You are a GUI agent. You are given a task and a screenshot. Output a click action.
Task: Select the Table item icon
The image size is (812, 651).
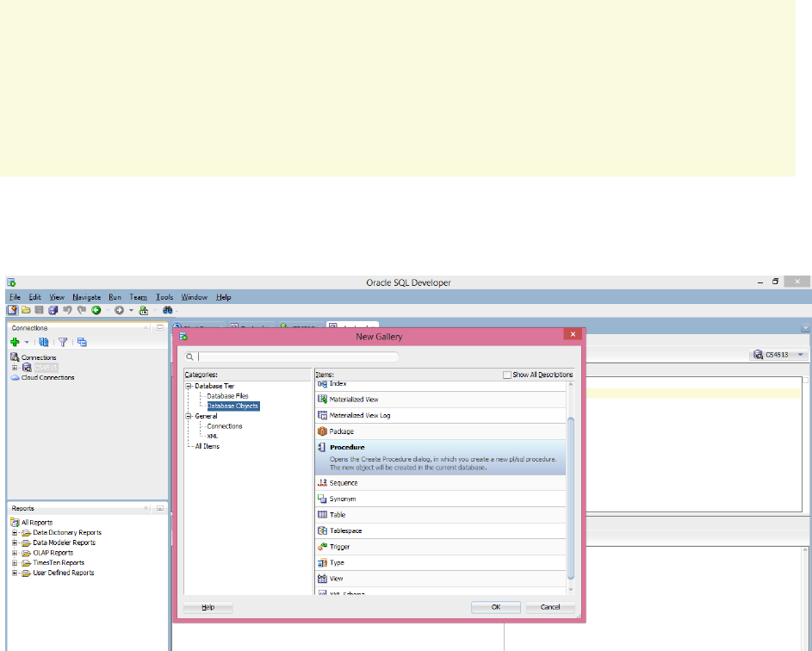pyautogui.click(x=322, y=515)
